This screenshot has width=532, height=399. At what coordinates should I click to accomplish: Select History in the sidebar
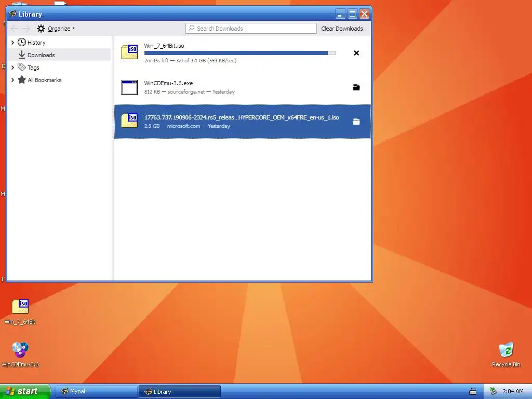coord(36,43)
